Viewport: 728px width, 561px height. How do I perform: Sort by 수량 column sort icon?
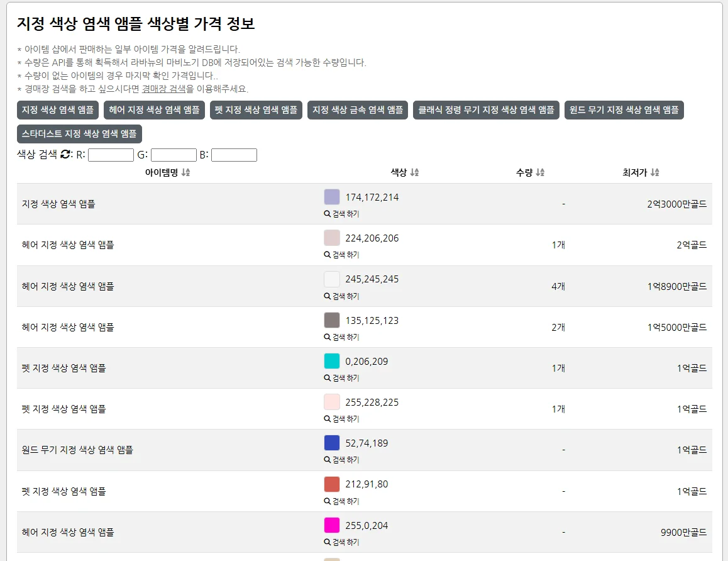tap(540, 172)
